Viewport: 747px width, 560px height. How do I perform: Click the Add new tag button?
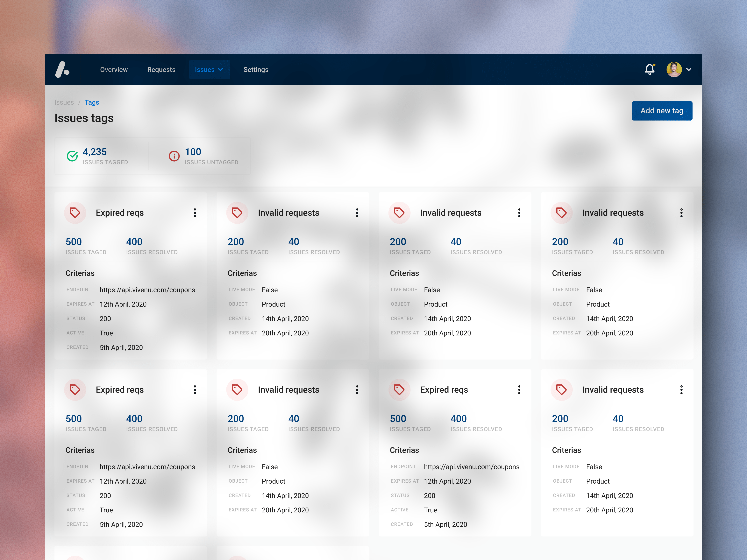pyautogui.click(x=662, y=111)
